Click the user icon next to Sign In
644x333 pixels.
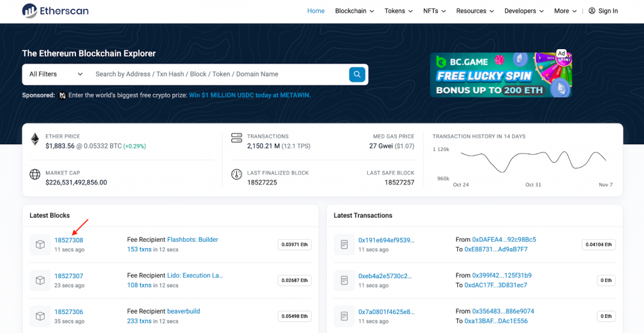click(x=592, y=11)
